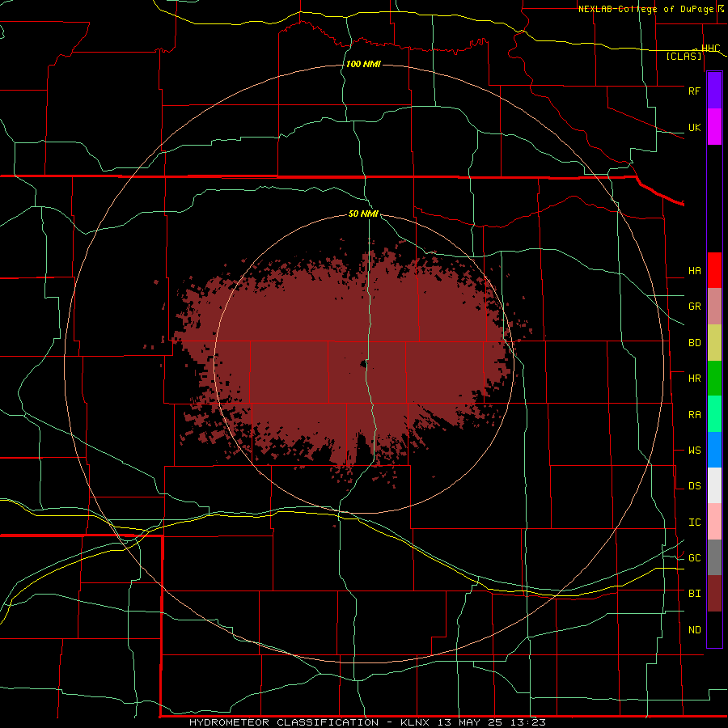Click the 'ND' legend label
The width and height of the screenshot is (728, 728).
point(694,630)
